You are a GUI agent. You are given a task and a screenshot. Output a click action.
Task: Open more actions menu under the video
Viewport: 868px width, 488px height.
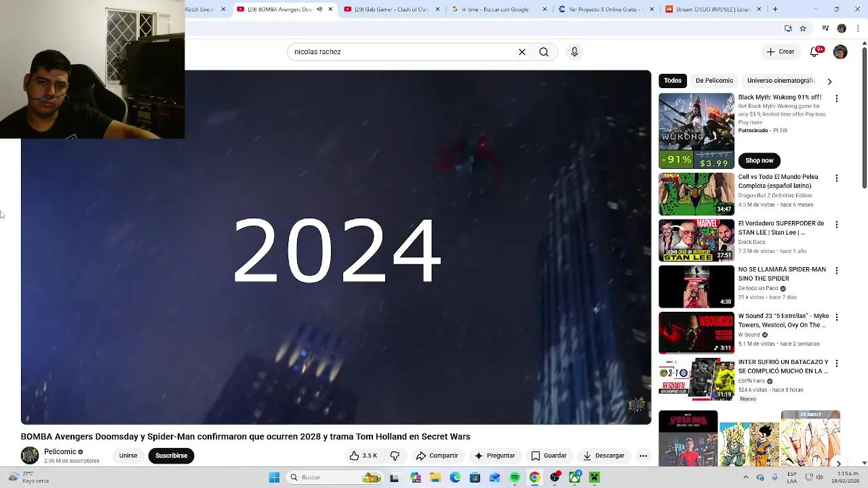[643, 455]
